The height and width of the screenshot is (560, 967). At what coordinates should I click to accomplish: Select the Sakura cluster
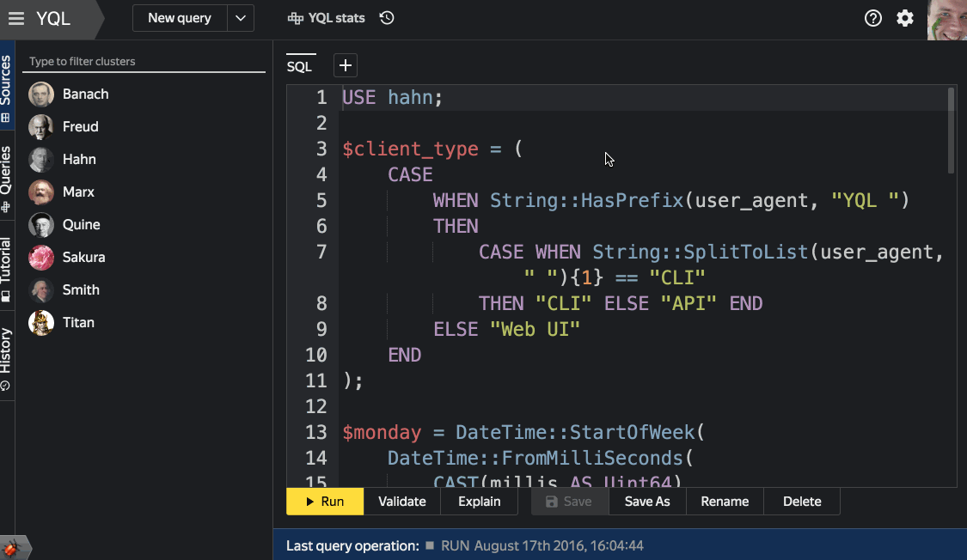(66, 258)
